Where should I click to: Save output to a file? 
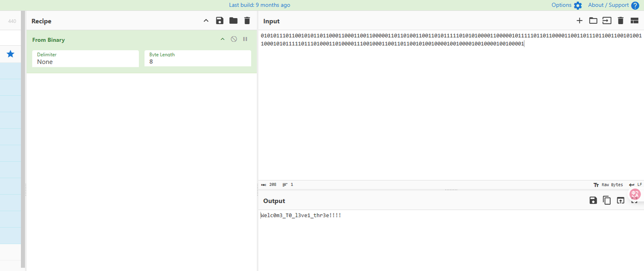click(593, 201)
